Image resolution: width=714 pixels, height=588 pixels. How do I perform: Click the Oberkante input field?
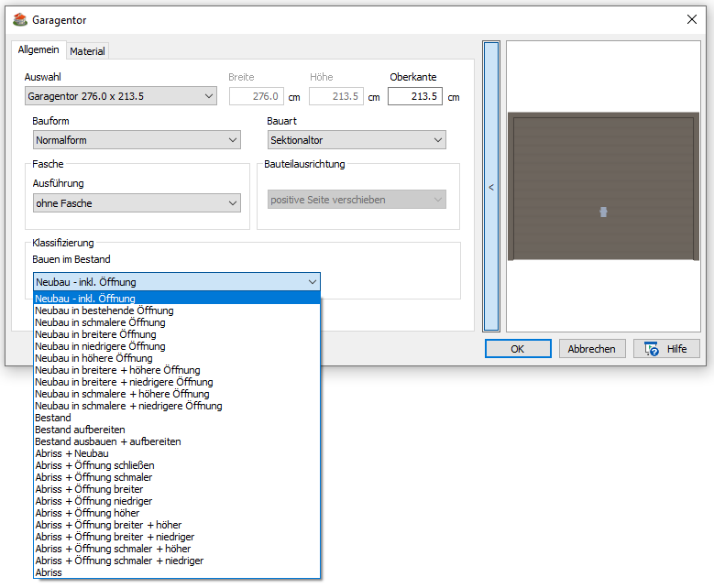pos(414,96)
